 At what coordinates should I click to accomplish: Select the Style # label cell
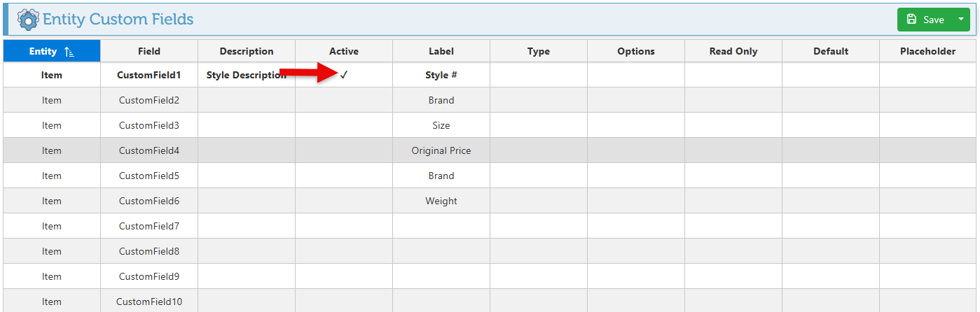click(441, 75)
